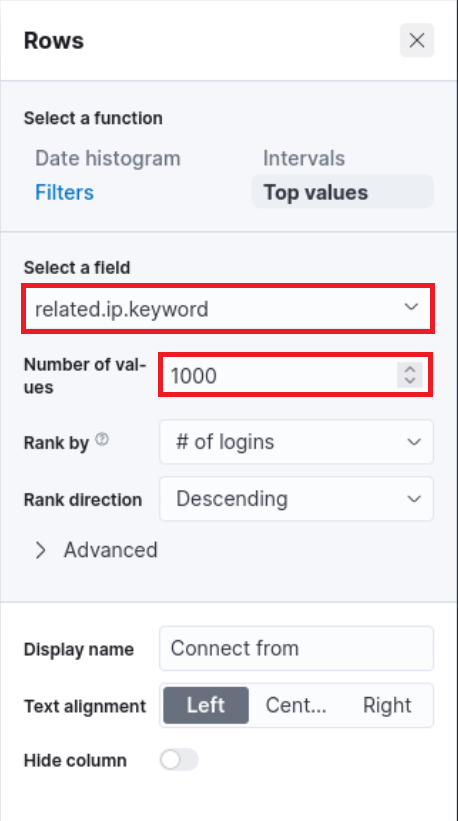Expand the Advanced section

(96, 550)
